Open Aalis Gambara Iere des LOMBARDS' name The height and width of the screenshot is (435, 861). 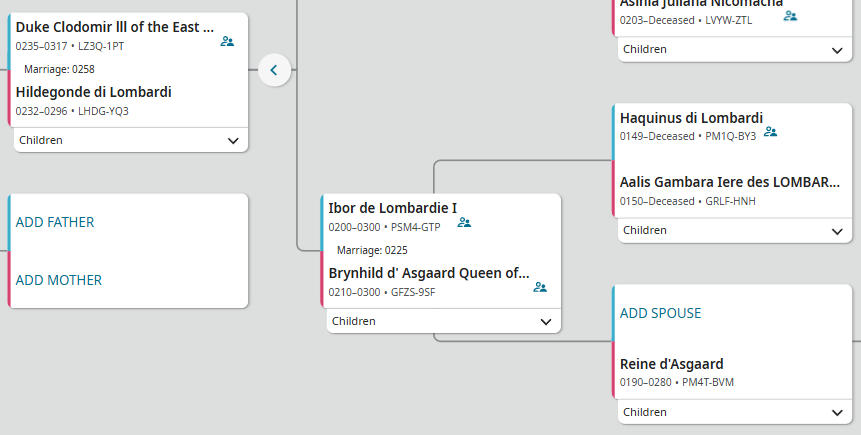(x=729, y=182)
